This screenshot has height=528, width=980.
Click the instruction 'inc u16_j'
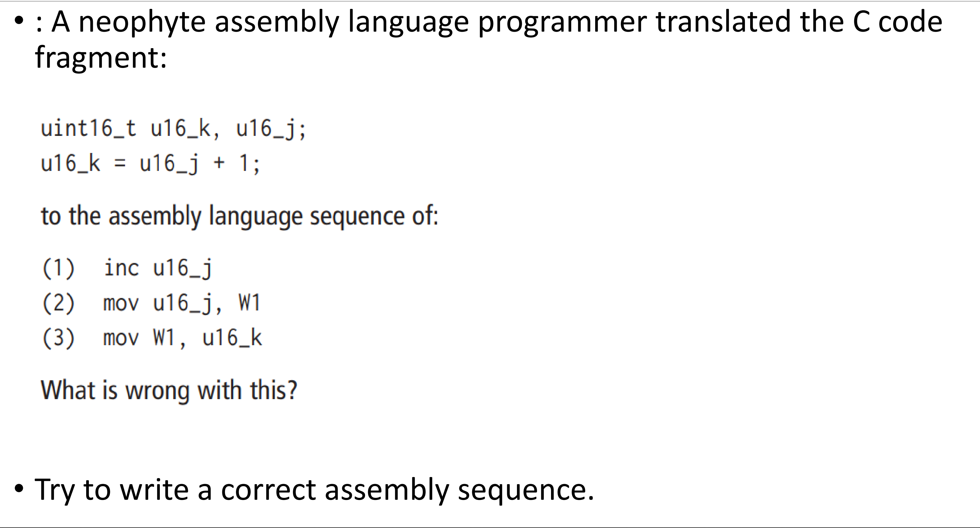(158, 268)
